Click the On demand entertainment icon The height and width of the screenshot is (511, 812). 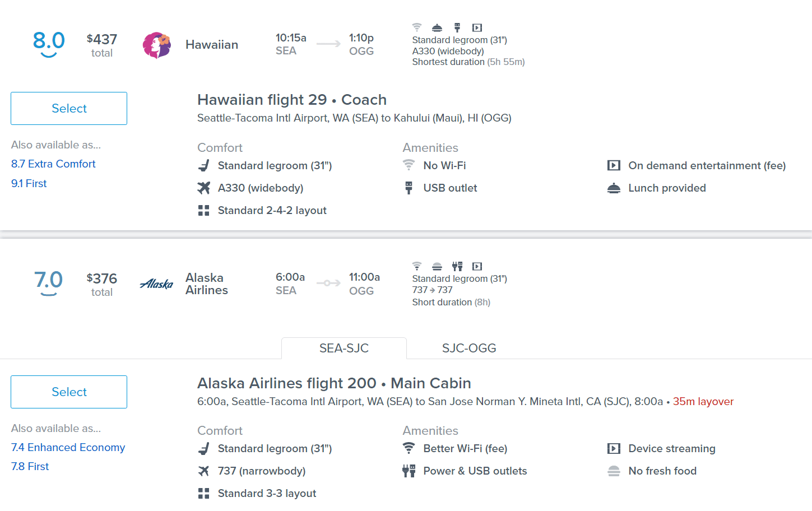tap(614, 165)
